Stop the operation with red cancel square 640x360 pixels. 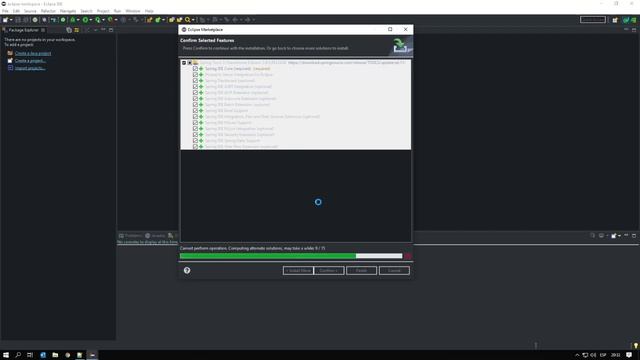coord(407,256)
